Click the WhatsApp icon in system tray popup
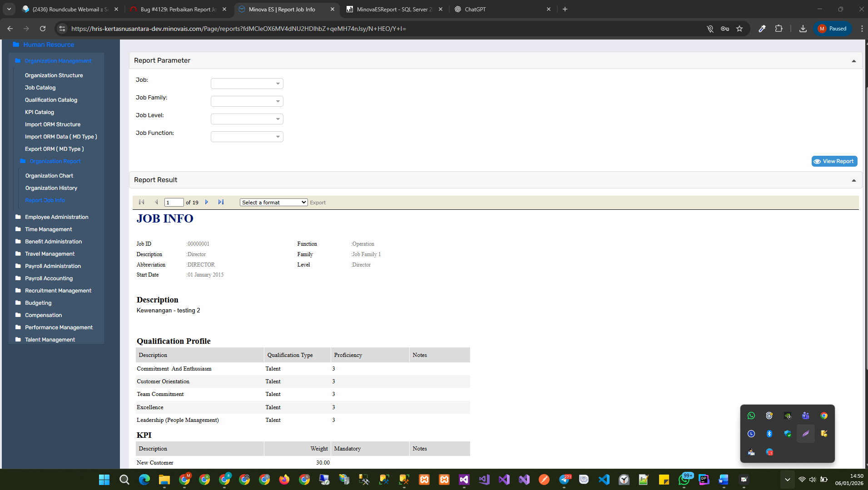Screen dimensions: 868x490 751,416
